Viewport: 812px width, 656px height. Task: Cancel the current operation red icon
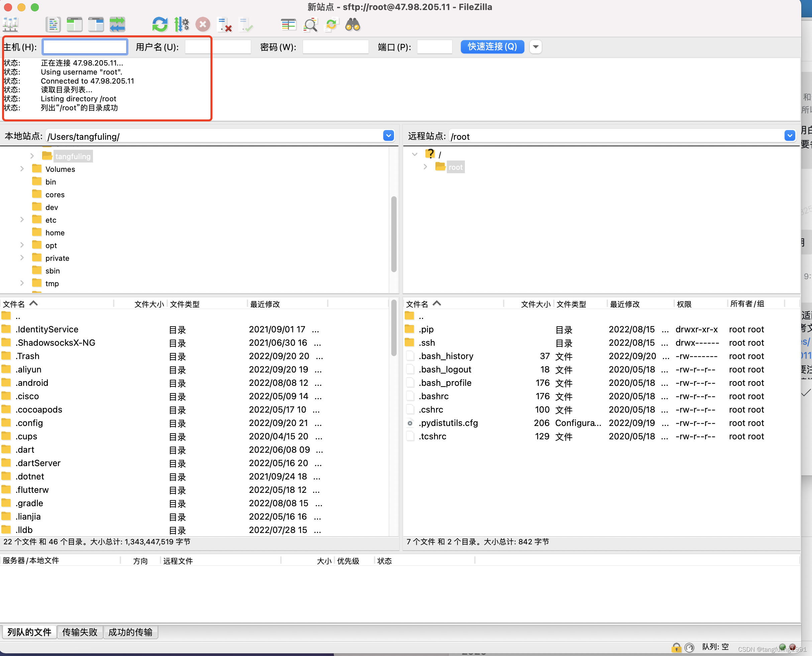[203, 25]
